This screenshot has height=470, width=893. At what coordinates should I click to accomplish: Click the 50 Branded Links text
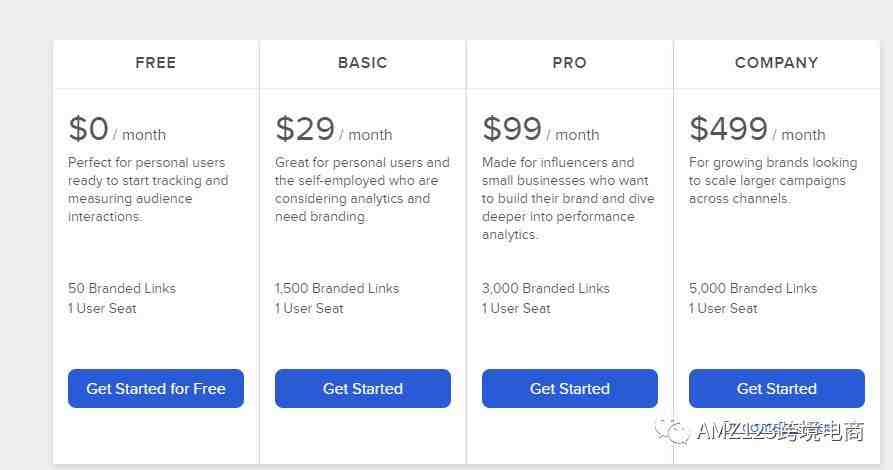[x=122, y=288]
